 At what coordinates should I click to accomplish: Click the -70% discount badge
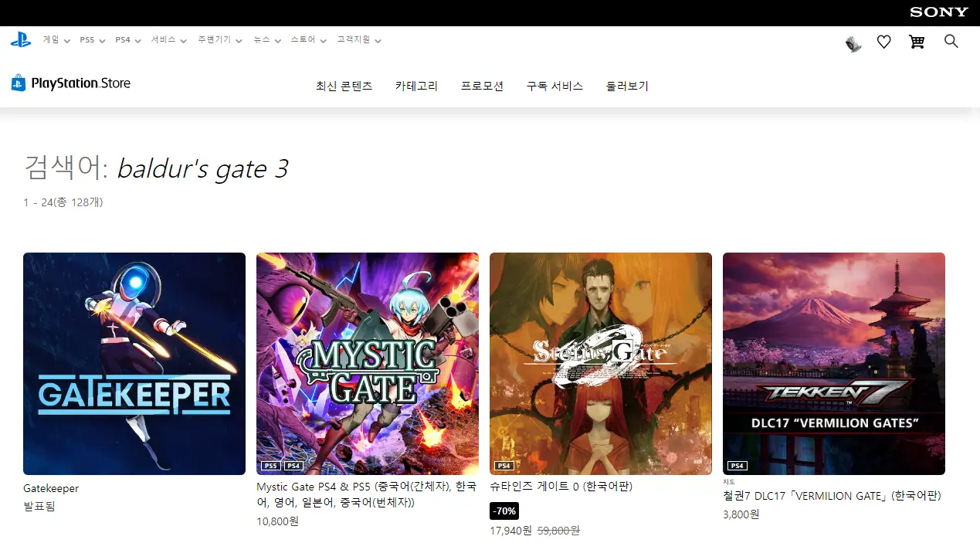(x=505, y=511)
